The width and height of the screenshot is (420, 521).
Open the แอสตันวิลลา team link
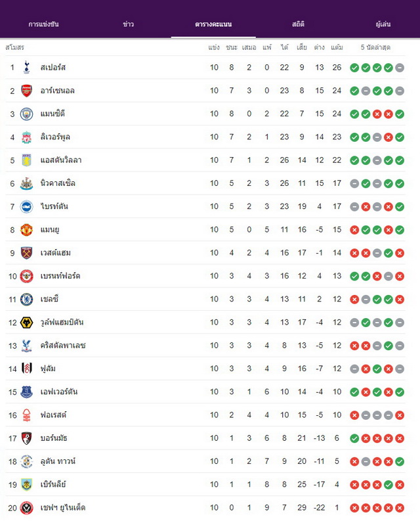point(61,160)
